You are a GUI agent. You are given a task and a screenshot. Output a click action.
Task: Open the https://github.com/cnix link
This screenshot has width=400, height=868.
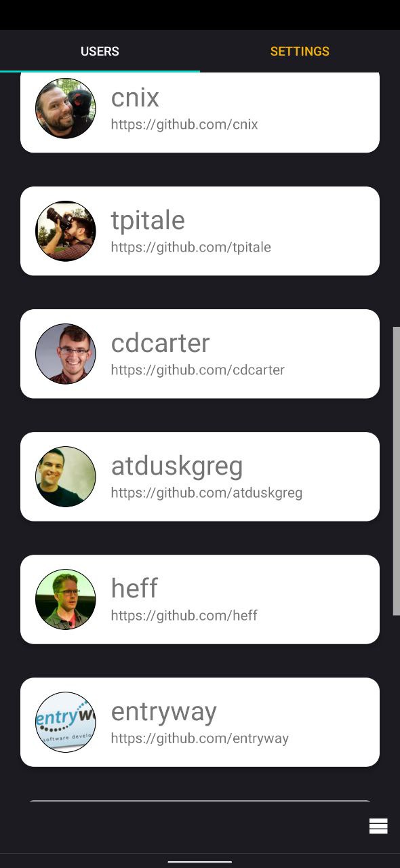click(184, 125)
